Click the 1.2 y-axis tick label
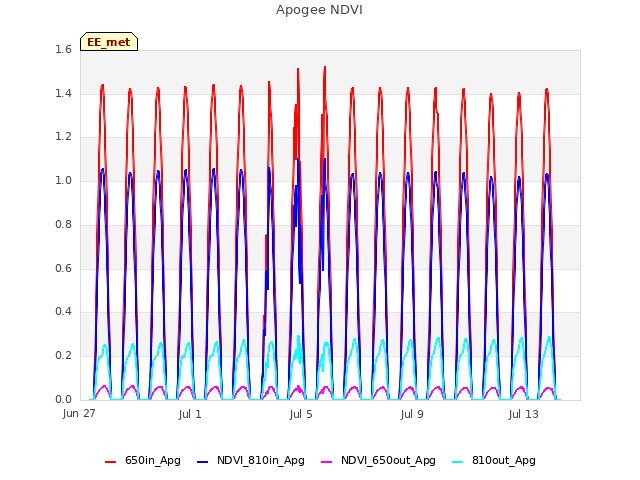 pos(63,137)
